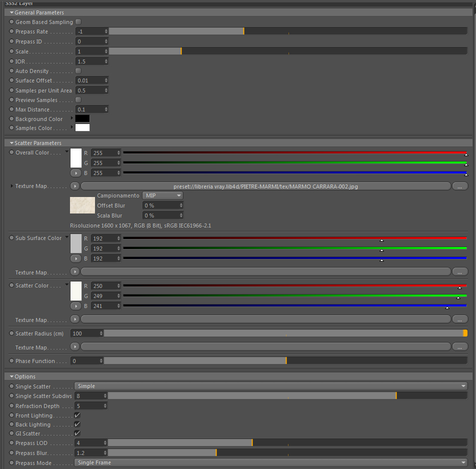This screenshot has width=476, height=469.
Task: Enable Preview Samples checkbox
Action: click(x=78, y=100)
